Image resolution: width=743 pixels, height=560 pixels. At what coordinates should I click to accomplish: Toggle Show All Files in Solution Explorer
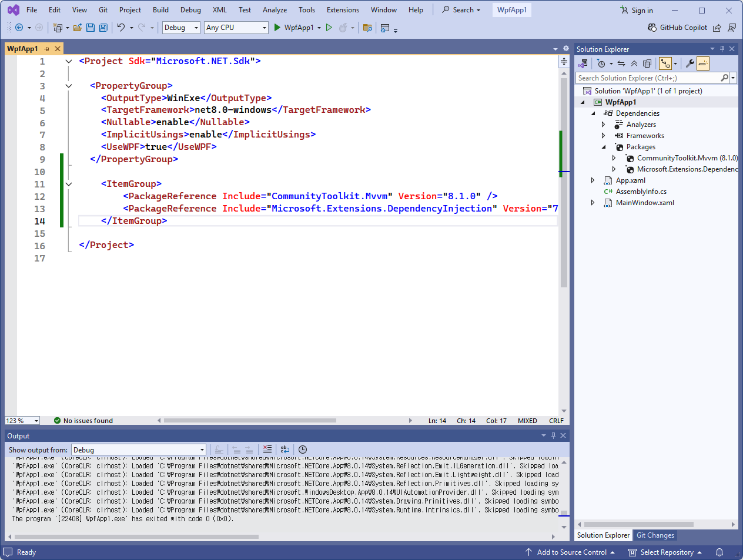[647, 63]
